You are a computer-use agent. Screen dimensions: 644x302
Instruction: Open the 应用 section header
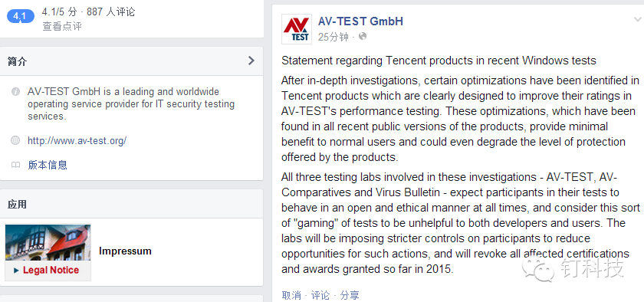click(x=131, y=204)
